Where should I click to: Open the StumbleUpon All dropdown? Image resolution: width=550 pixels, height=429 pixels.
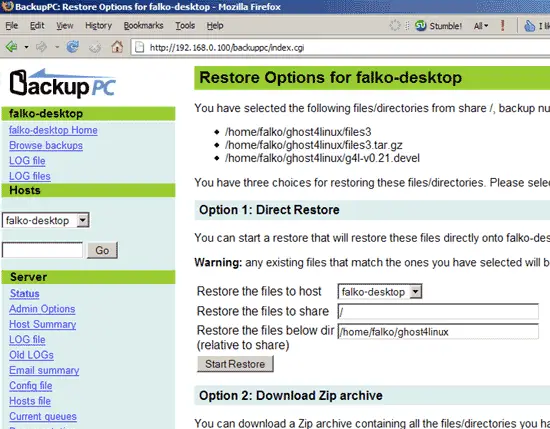481,26
